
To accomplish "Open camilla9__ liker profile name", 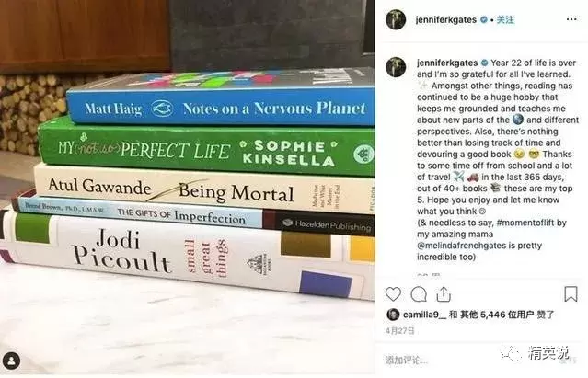I will [424, 315].
